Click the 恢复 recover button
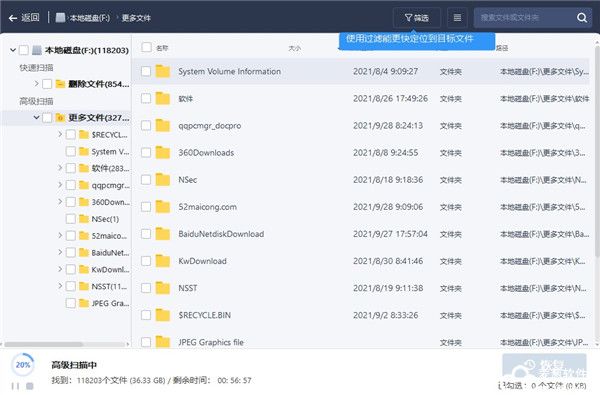The image size is (600, 395). pos(544,366)
